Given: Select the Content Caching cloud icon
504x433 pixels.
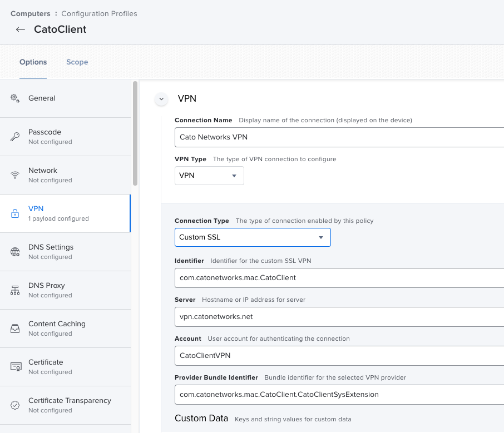Looking at the screenshot, I should (14, 328).
